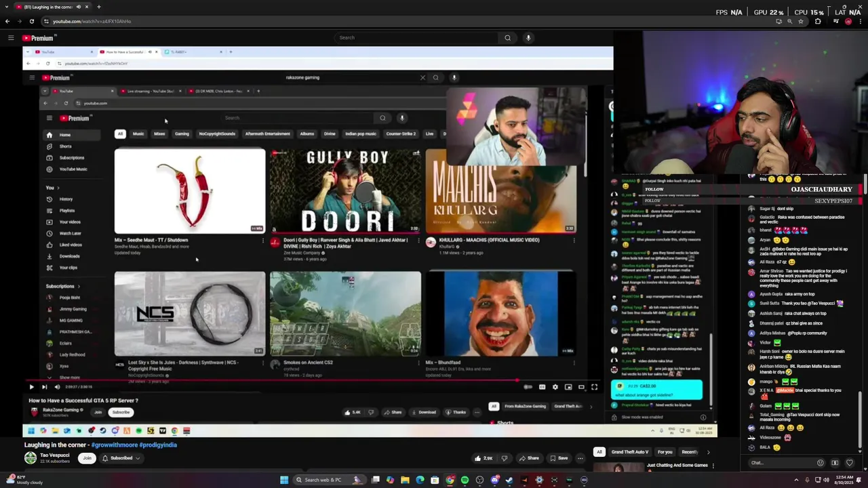Open Chrome's tab search arrow
Viewport: 868px width, 488px height.
[7, 7]
